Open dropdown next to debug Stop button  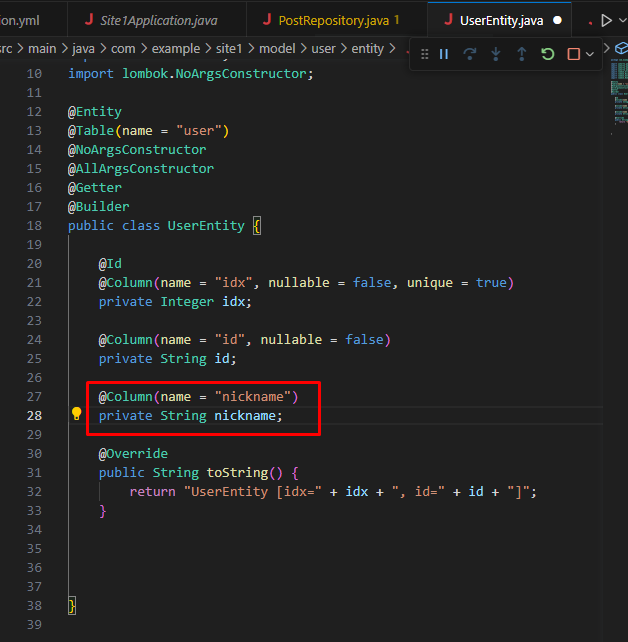(590, 54)
